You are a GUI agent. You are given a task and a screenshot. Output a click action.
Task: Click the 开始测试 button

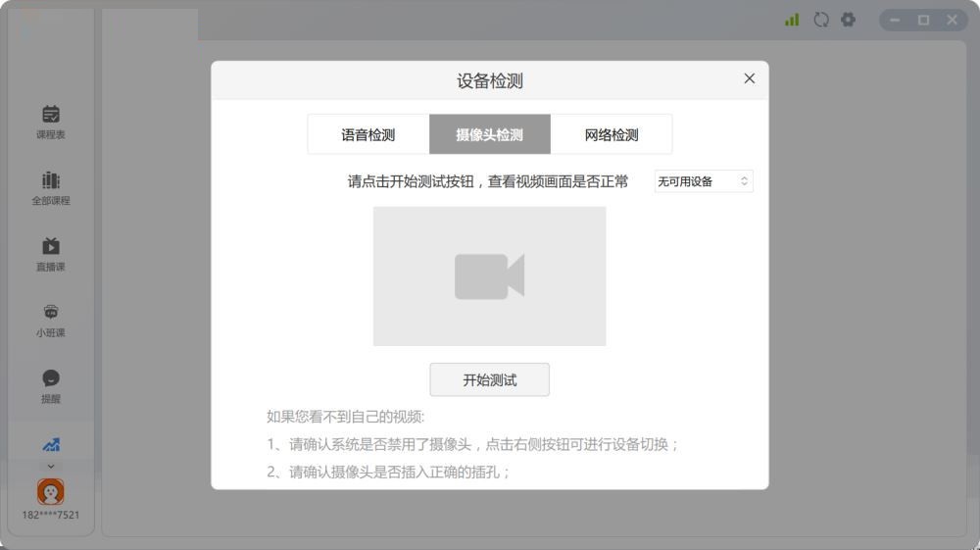489,379
